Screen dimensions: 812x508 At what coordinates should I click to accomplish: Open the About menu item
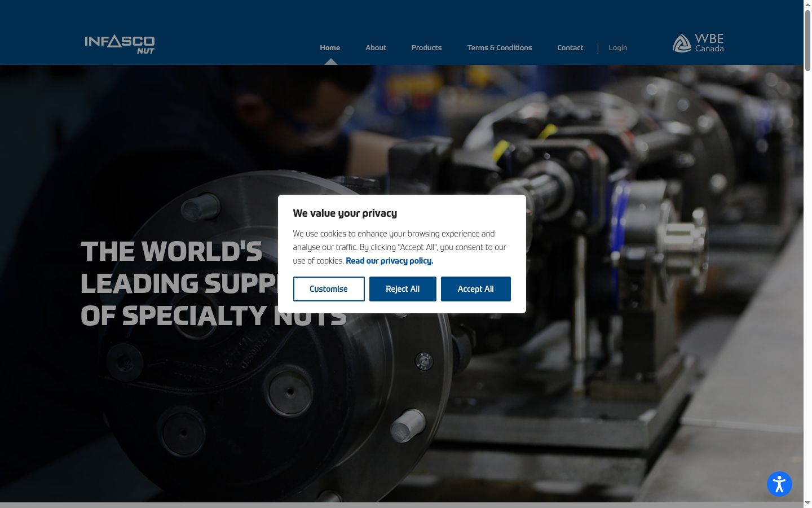376,47
